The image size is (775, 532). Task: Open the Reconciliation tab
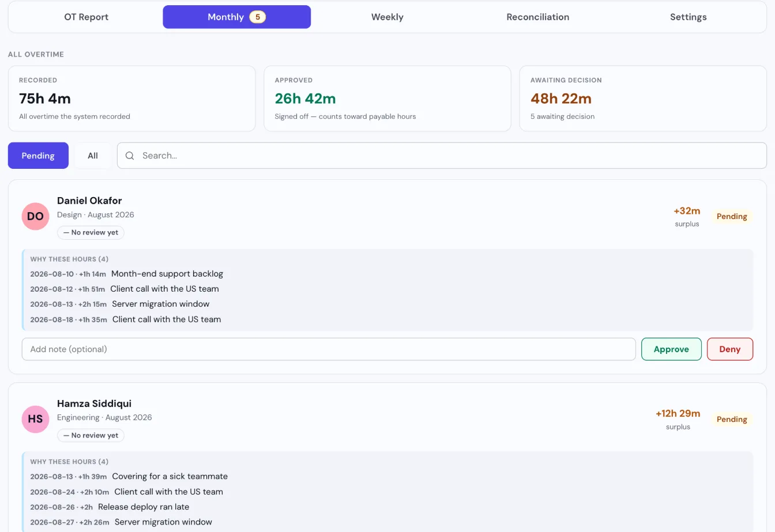[x=537, y=17]
